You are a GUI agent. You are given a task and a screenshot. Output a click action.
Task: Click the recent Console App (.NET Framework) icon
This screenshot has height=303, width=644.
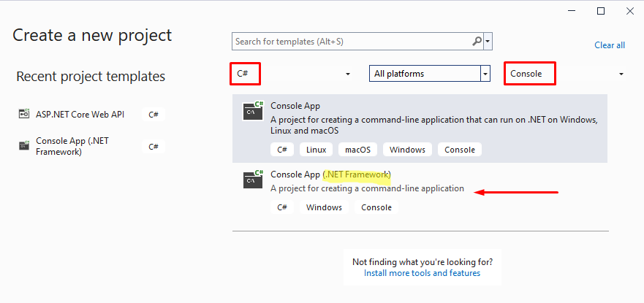tap(23, 146)
